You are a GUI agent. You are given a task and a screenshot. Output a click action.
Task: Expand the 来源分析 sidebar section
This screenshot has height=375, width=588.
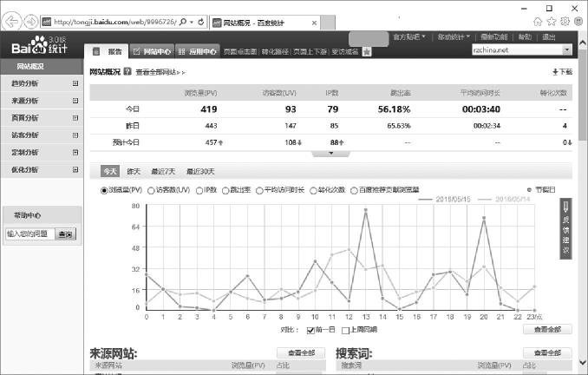(x=75, y=101)
